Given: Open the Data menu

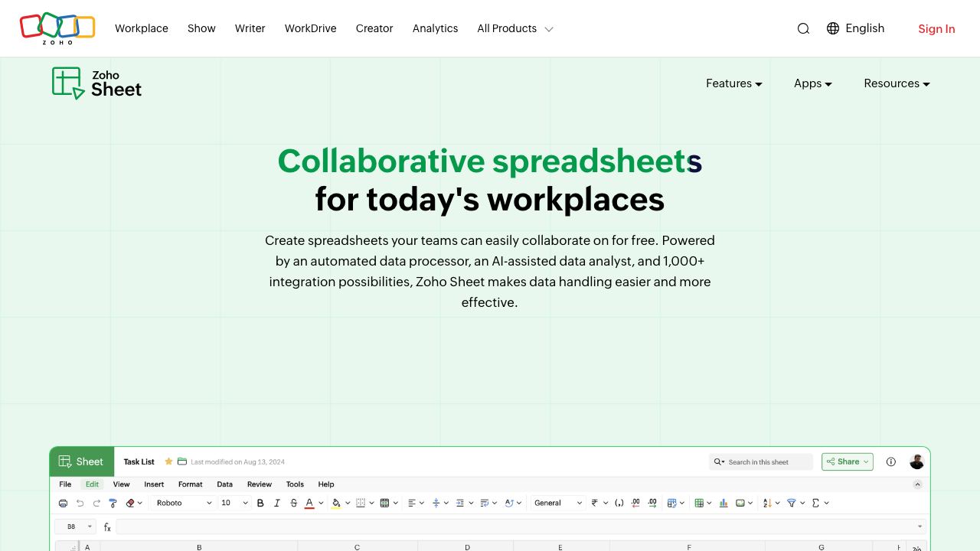Looking at the screenshot, I should (224, 484).
